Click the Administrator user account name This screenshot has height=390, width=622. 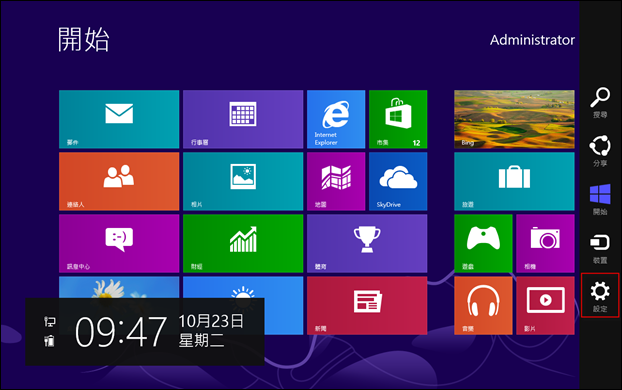coord(532,40)
